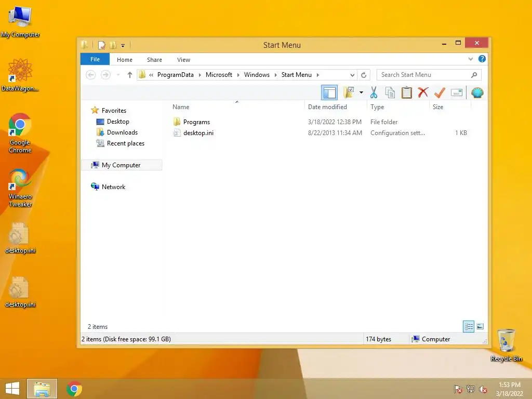Select the desktop.ini file in the list

coord(198,132)
